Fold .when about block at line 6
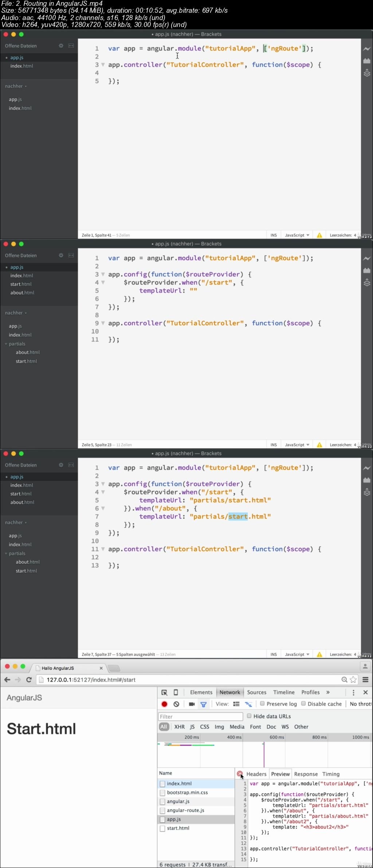 [x=103, y=509]
